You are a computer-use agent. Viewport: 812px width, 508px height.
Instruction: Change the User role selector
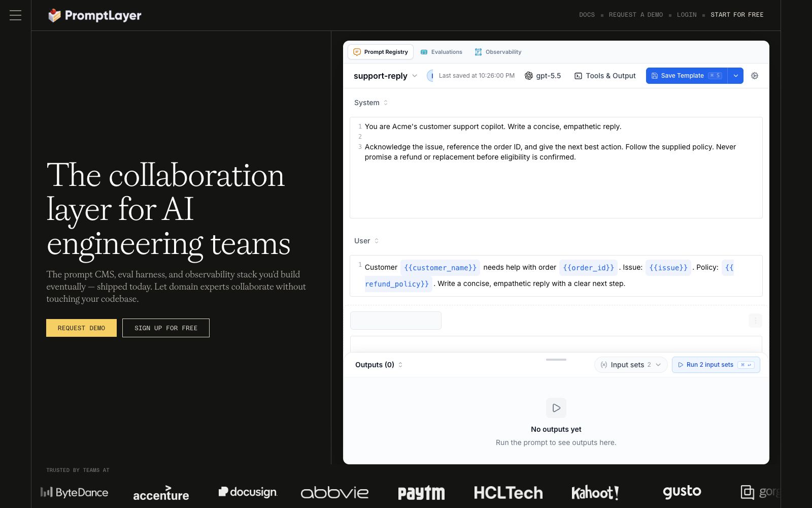[x=366, y=241]
